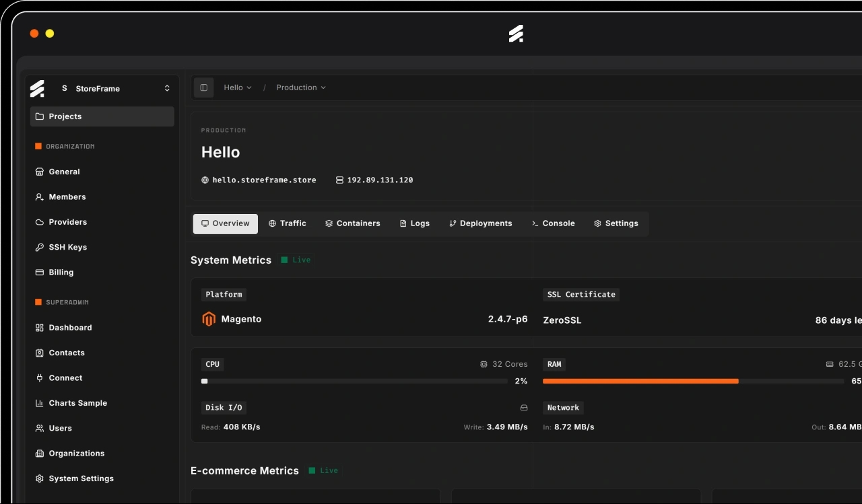Click the CPU usage progress bar

click(354, 381)
